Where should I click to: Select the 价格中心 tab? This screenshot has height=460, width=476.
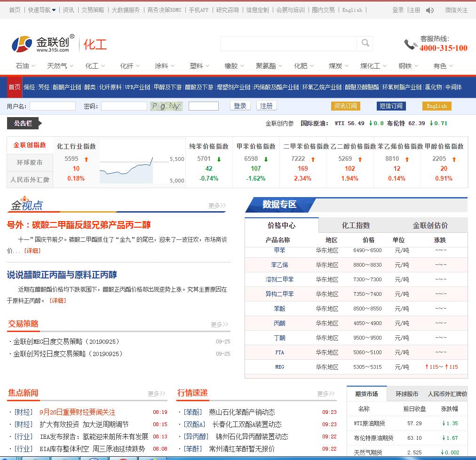[x=281, y=226]
